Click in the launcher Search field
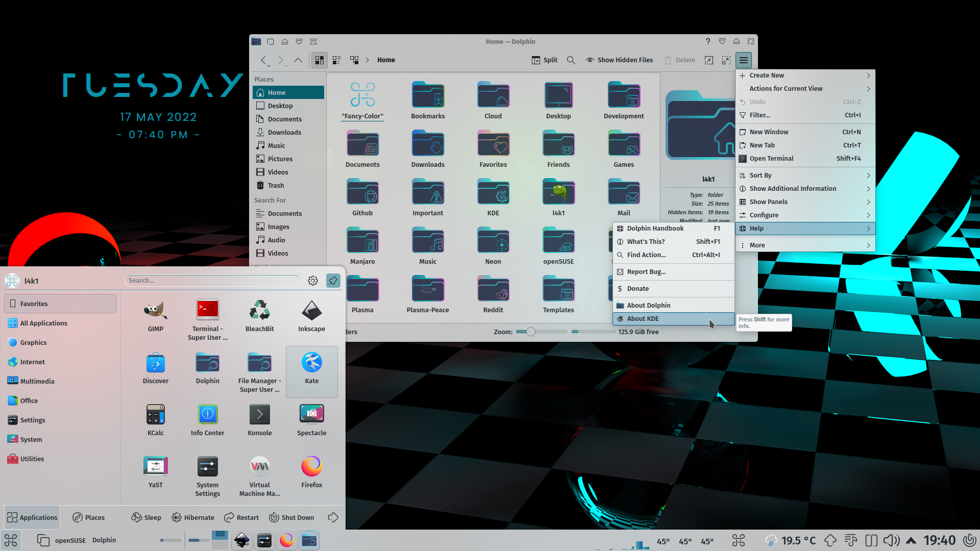The image size is (980, 551). click(212, 281)
